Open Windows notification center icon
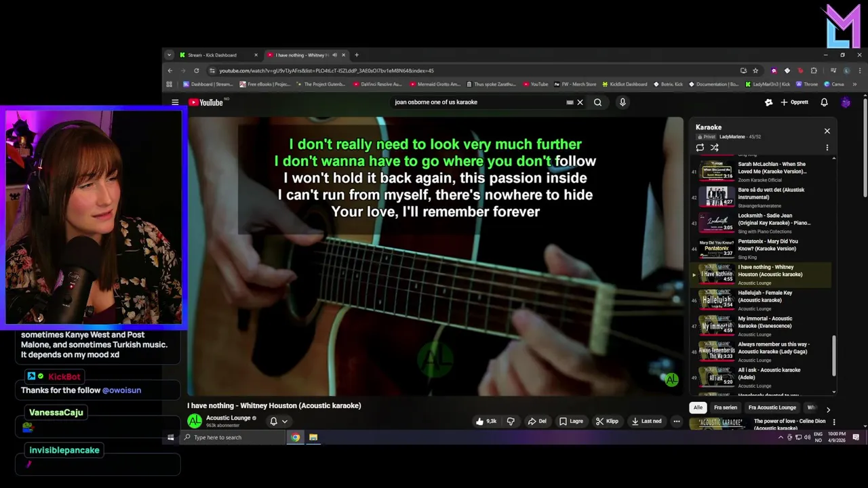 [856, 437]
